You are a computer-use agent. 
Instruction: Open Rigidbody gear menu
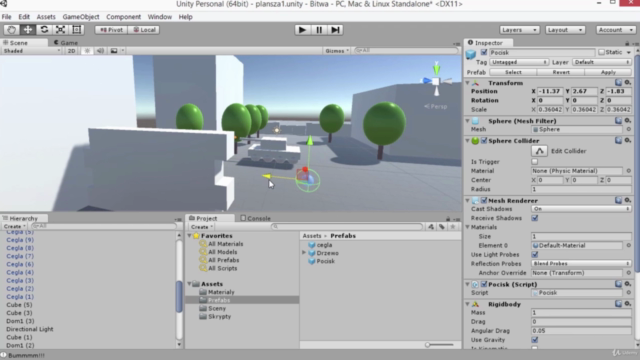pyautogui.click(x=628, y=304)
